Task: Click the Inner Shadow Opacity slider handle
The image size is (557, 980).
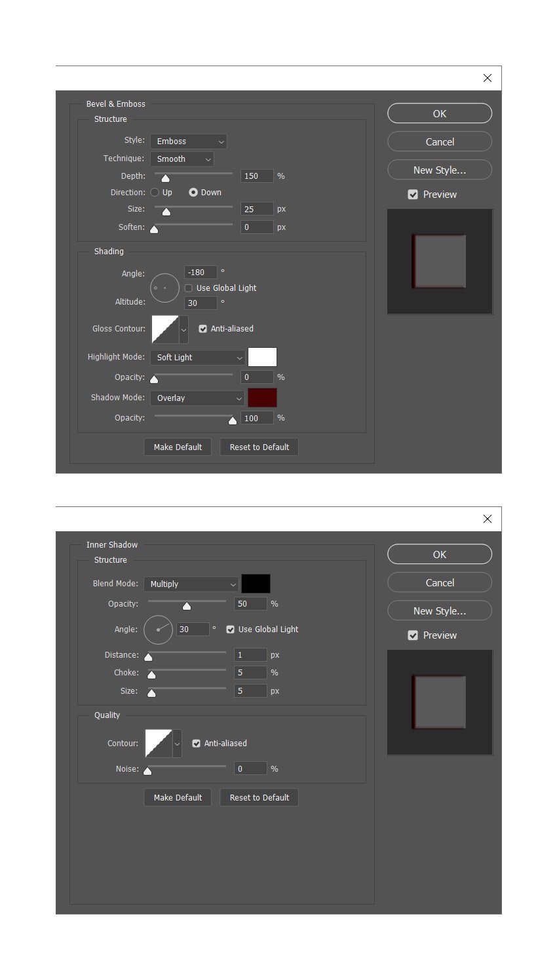Action: tap(187, 606)
